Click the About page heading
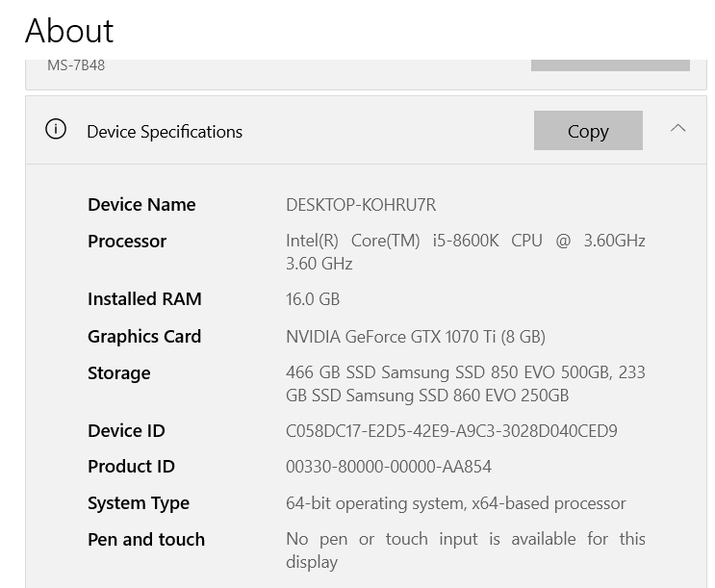The height and width of the screenshot is (588, 715). pyautogui.click(x=69, y=31)
